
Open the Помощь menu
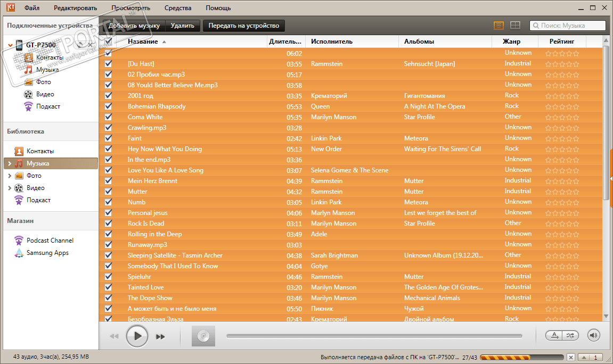click(x=218, y=8)
